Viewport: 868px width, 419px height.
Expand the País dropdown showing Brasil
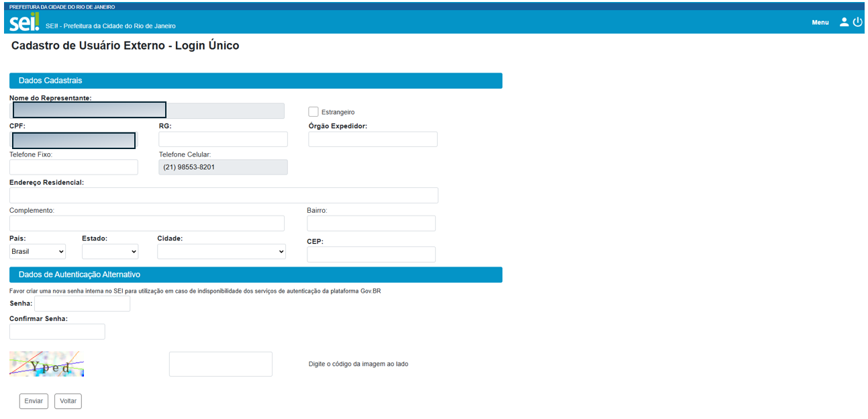38,252
